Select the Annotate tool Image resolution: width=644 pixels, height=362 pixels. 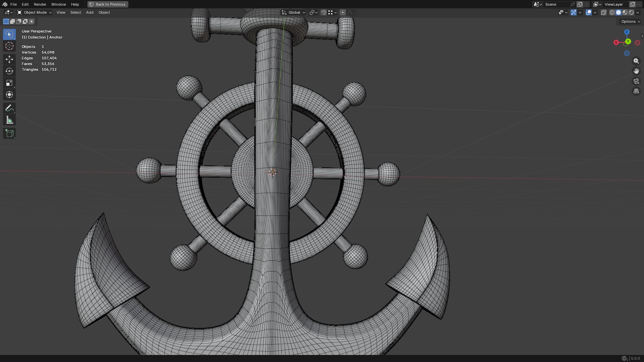[x=9, y=108]
